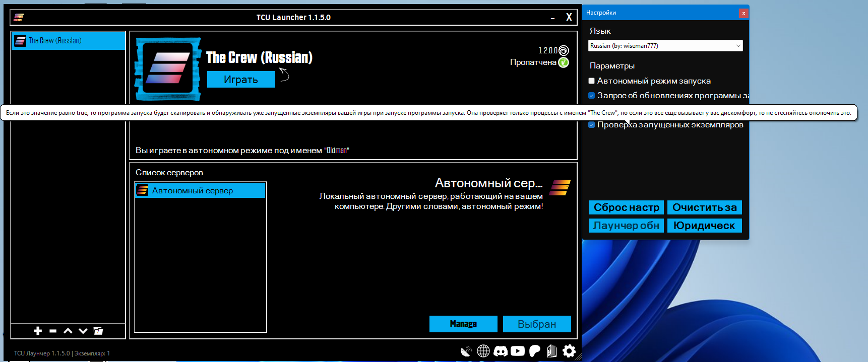Click the minus icon to remove a game

[53, 331]
